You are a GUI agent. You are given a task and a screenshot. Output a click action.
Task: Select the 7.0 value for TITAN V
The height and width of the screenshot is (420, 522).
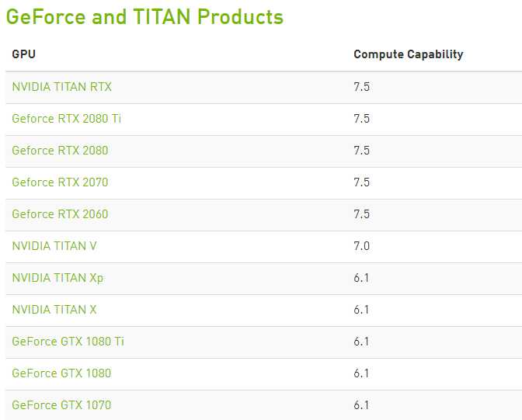pyautogui.click(x=361, y=246)
